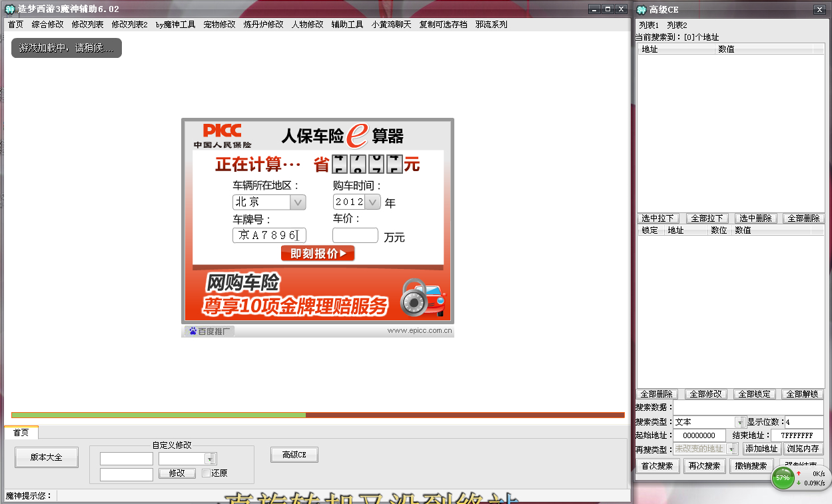
Task: Click the www.epicc.com.cn link
Action: [420, 330]
